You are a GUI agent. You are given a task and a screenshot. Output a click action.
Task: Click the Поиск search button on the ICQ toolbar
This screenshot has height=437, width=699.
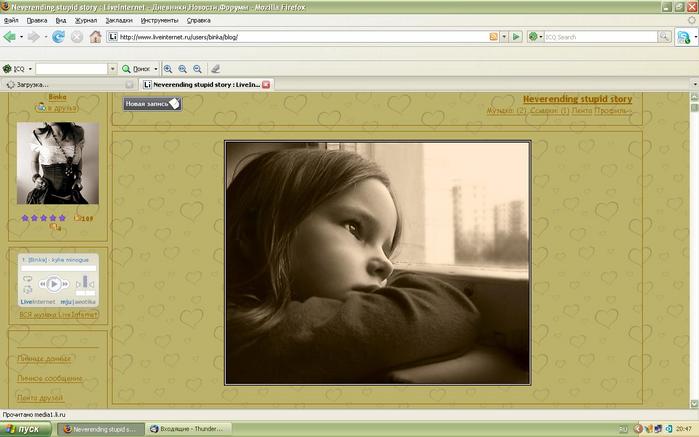click(137, 69)
